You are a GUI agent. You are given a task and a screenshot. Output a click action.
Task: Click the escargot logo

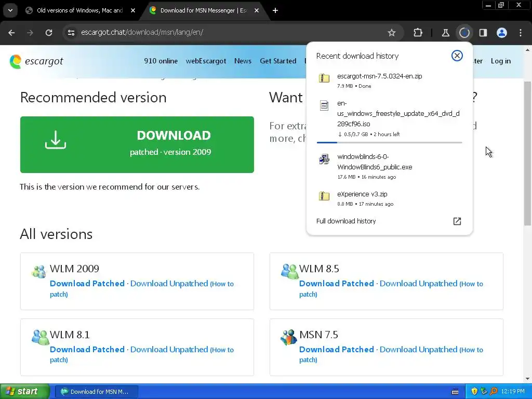[36, 61]
